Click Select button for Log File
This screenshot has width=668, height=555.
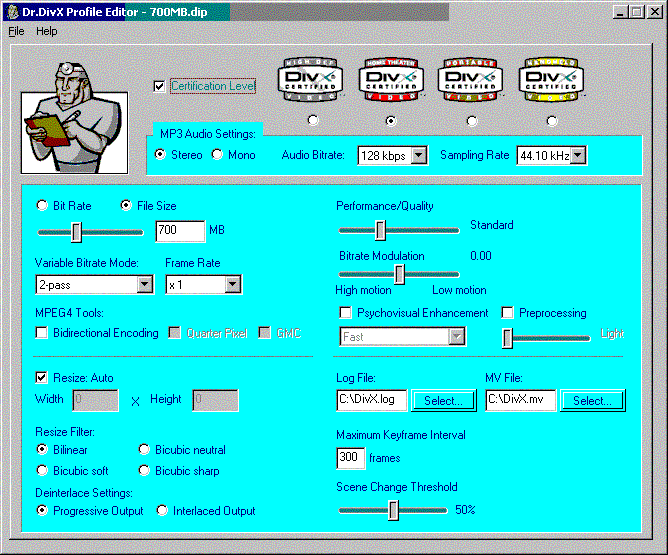pyautogui.click(x=443, y=400)
